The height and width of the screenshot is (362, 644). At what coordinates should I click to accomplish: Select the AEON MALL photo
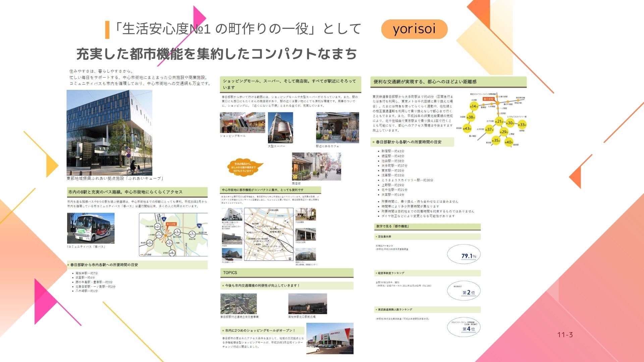point(330,338)
